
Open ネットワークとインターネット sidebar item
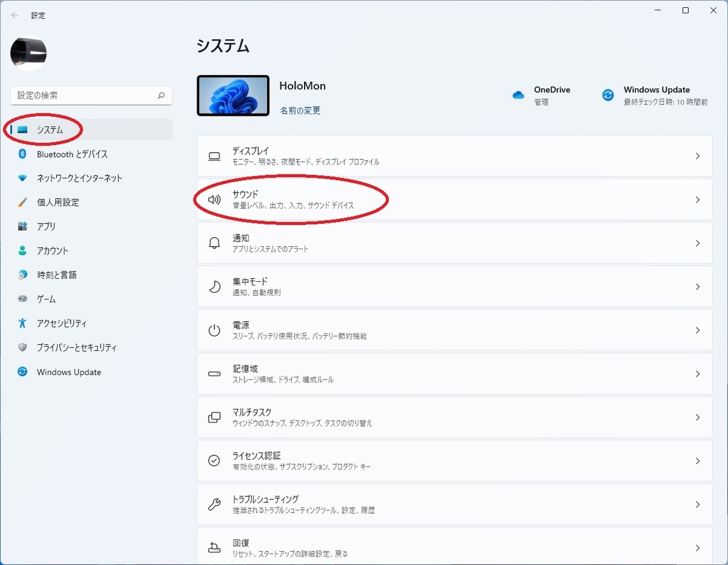point(92,178)
